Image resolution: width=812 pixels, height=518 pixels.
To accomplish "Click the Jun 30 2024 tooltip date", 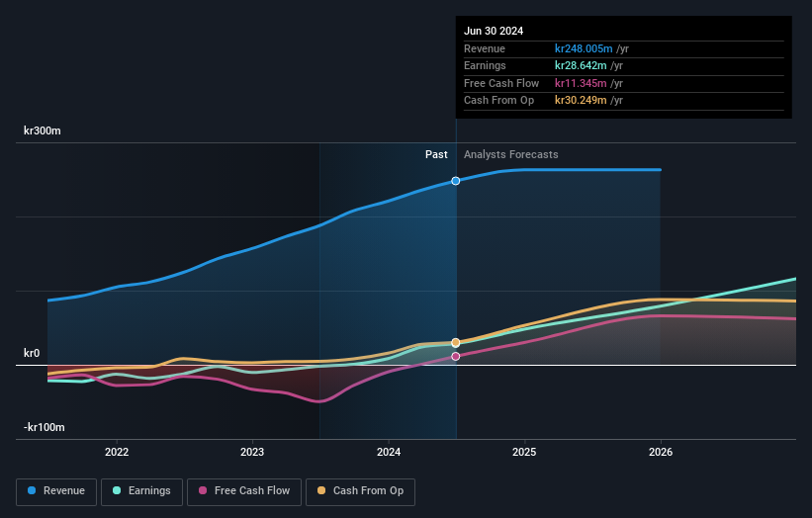I will pos(494,31).
